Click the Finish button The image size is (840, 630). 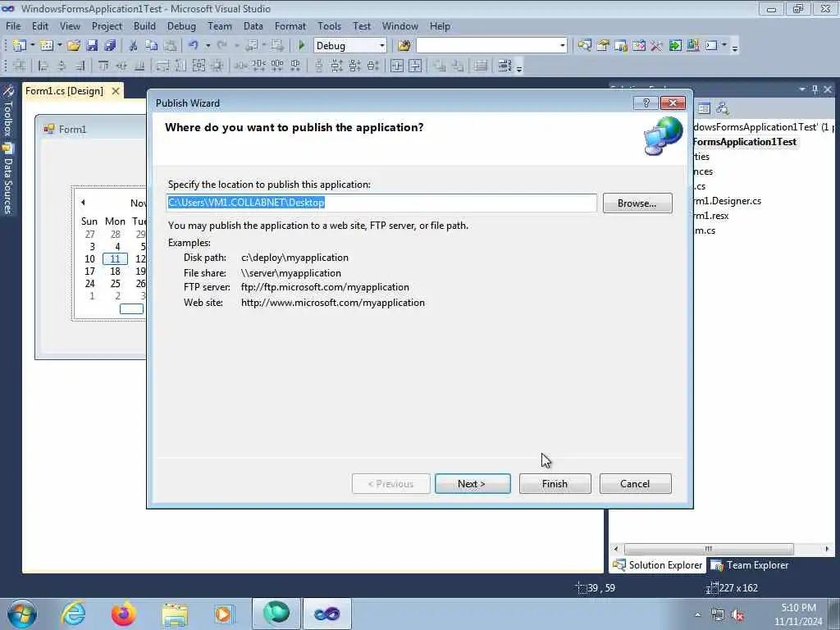click(555, 484)
